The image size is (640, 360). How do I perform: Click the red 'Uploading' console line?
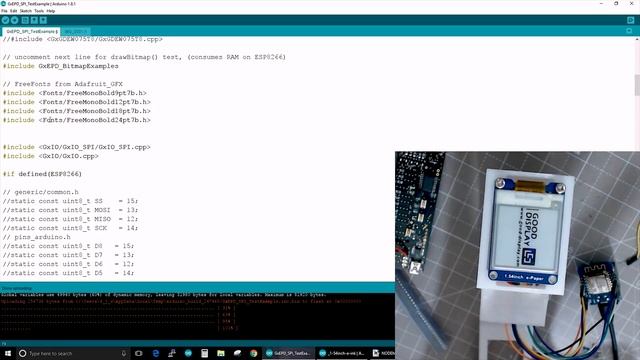pos(181,302)
